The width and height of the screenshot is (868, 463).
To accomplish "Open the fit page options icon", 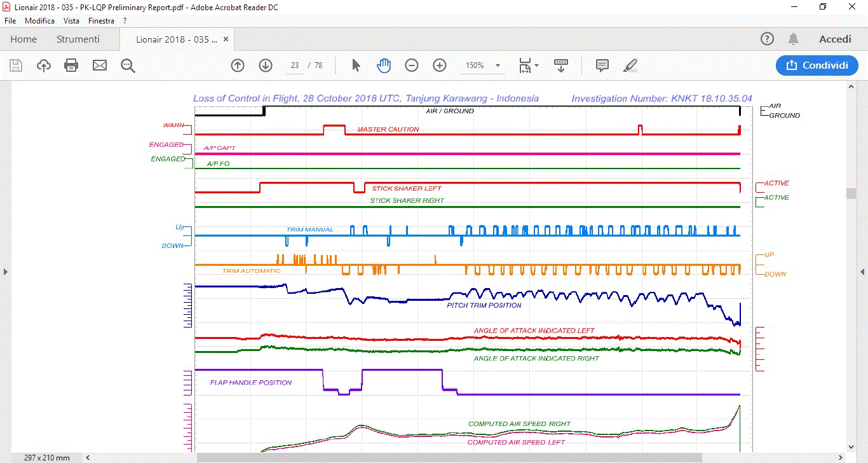I will tap(528, 66).
